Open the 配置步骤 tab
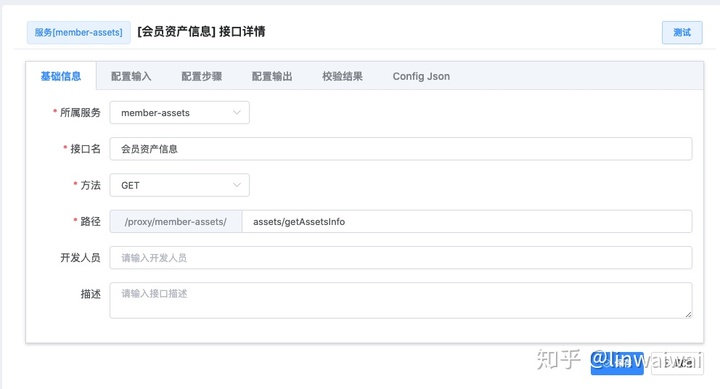 click(x=202, y=76)
